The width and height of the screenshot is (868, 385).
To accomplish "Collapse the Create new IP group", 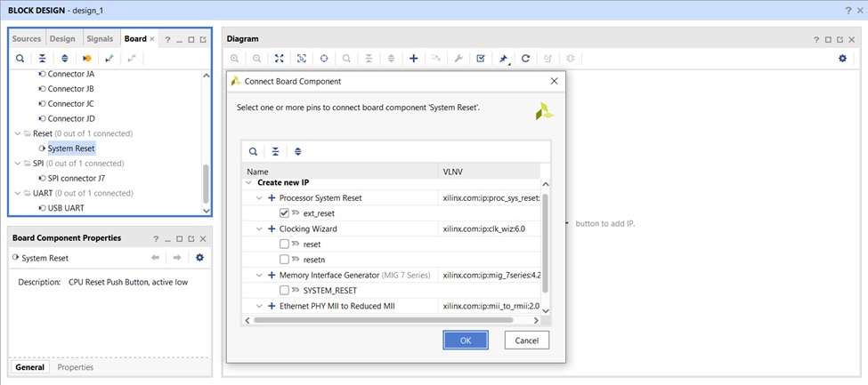I will (x=248, y=182).
